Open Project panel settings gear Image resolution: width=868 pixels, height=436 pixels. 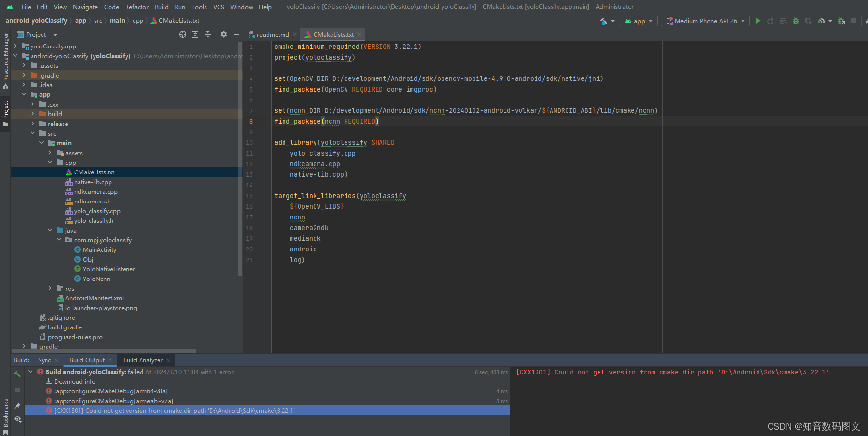point(223,34)
